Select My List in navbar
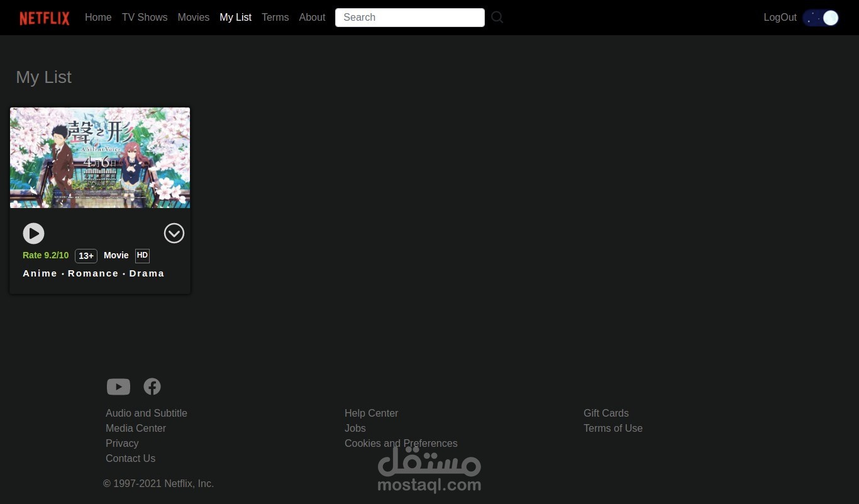This screenshot has height=504, width=859. [236, 18]
